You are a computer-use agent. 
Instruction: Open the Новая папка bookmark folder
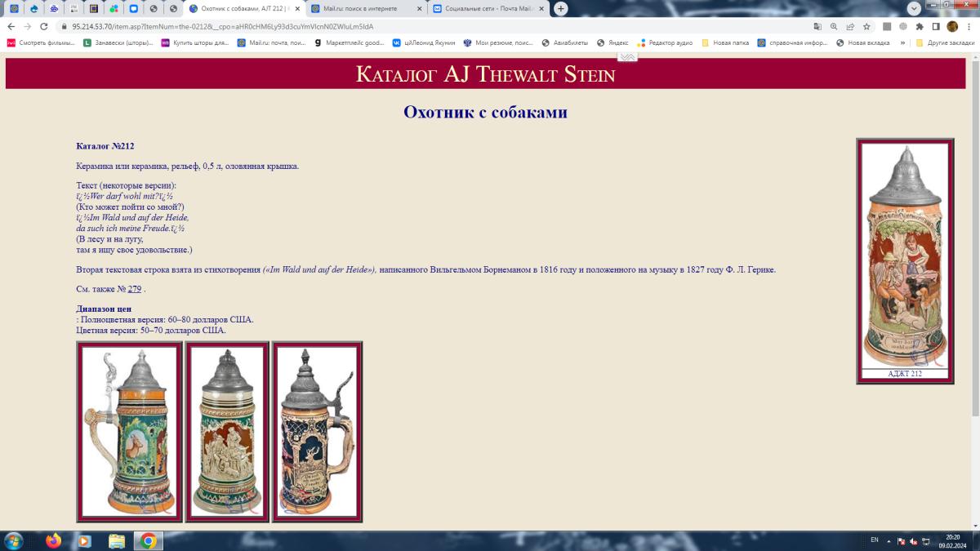click(724, 42)
